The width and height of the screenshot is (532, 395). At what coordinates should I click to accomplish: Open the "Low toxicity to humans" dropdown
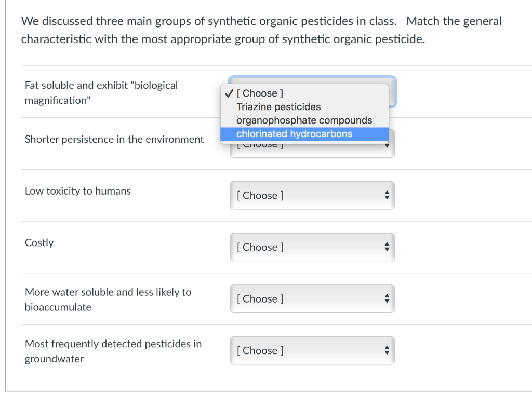(x=312, y=196)
